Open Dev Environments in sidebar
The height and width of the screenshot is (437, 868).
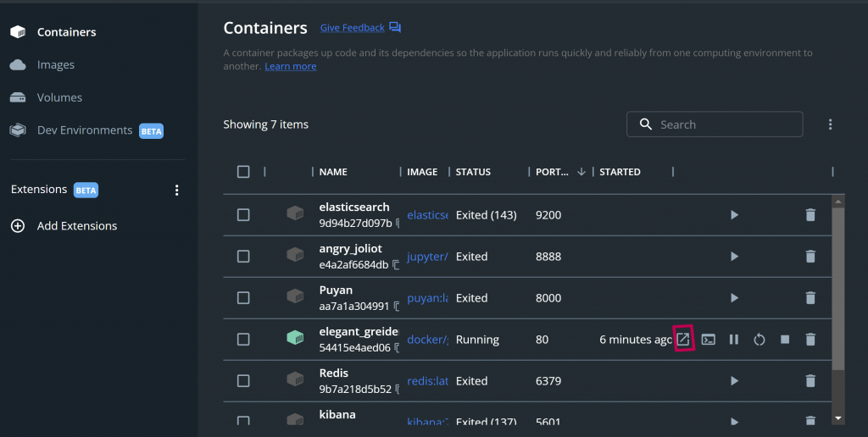(85, 130)
